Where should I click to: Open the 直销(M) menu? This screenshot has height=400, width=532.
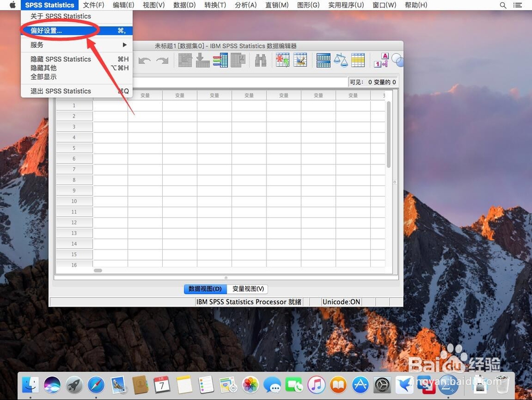(x=277, y=5)
